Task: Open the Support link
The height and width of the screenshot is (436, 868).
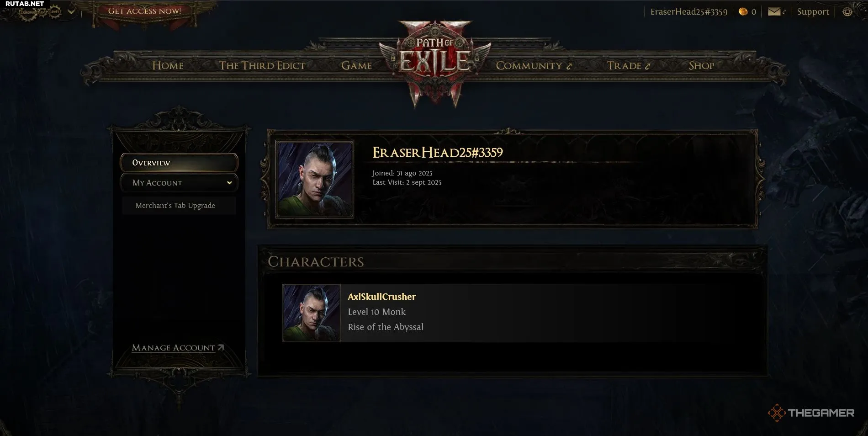Action: (813, 12)
